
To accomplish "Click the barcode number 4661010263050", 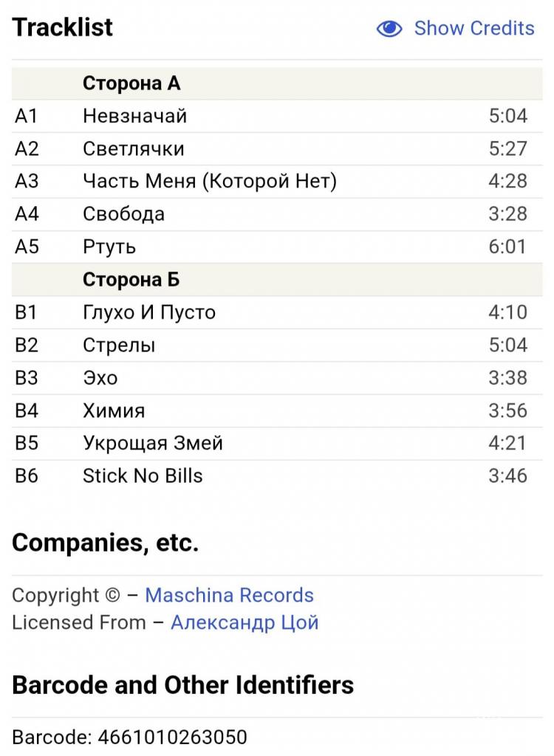I will [x=172, y=738].
